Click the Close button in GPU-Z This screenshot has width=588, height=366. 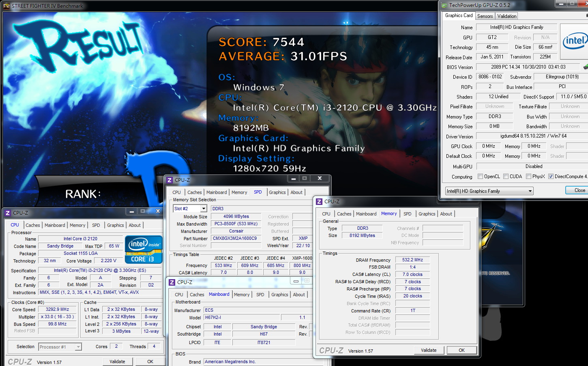point(579,190)
